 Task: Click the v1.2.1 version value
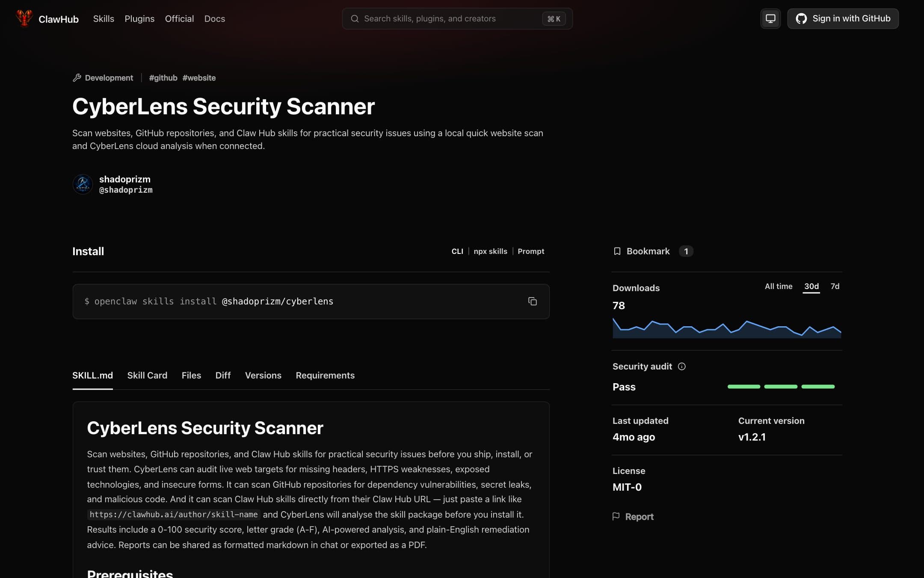pos(752,437)
